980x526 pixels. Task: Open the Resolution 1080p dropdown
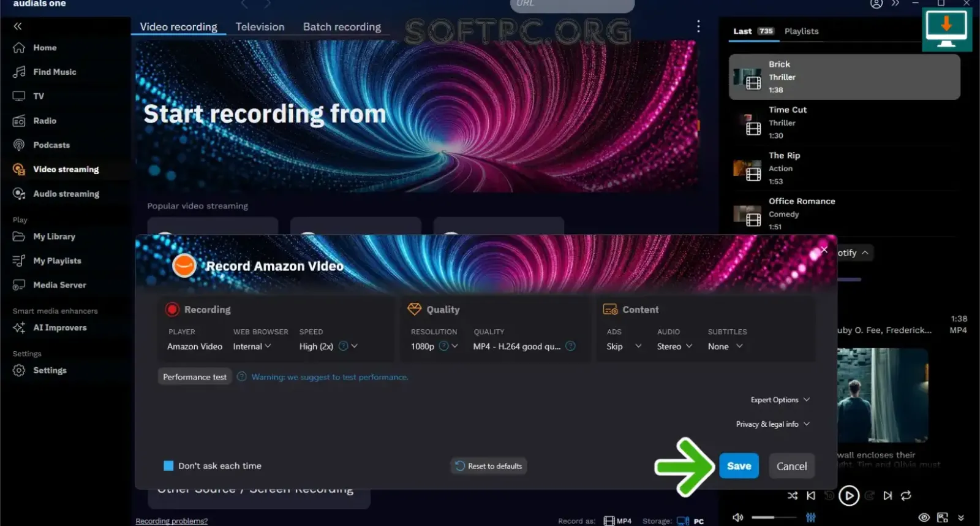point(434,346)
